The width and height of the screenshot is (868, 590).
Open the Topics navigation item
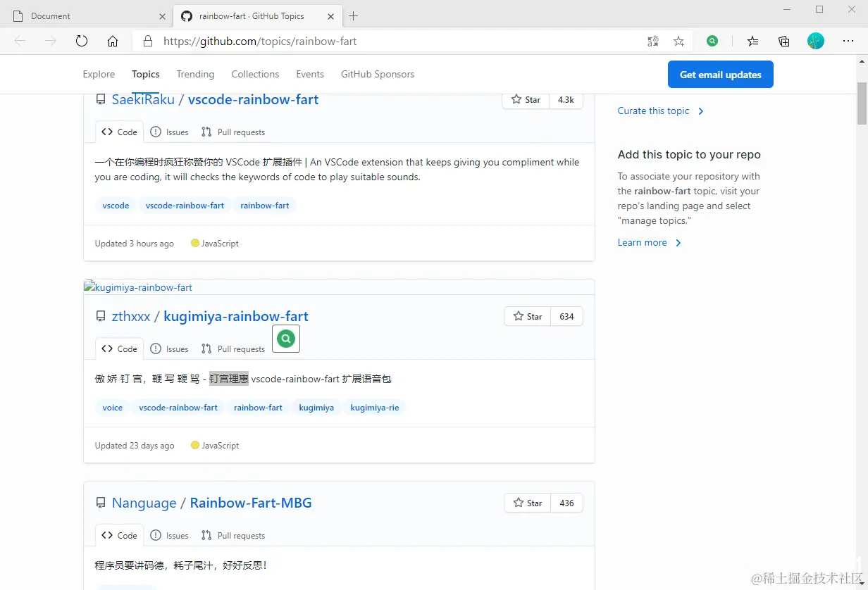[146, 74]
